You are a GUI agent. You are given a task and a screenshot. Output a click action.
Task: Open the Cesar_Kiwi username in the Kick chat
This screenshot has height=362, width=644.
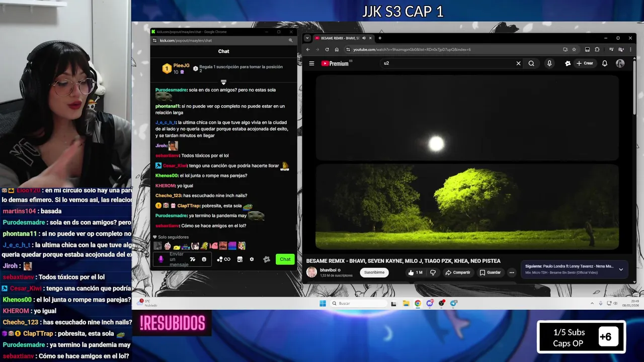coord(175,165)
